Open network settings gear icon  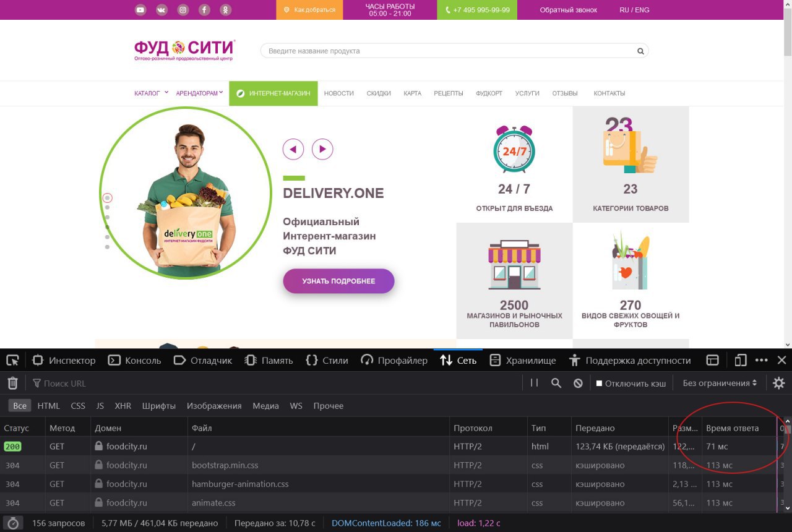(779, 384)
